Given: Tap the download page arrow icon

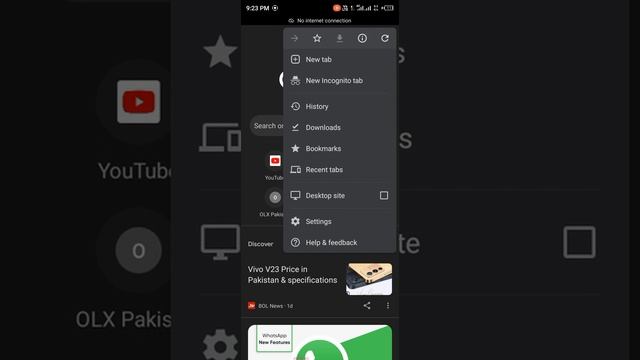Looking at the screenshot, I should (340, 38).
